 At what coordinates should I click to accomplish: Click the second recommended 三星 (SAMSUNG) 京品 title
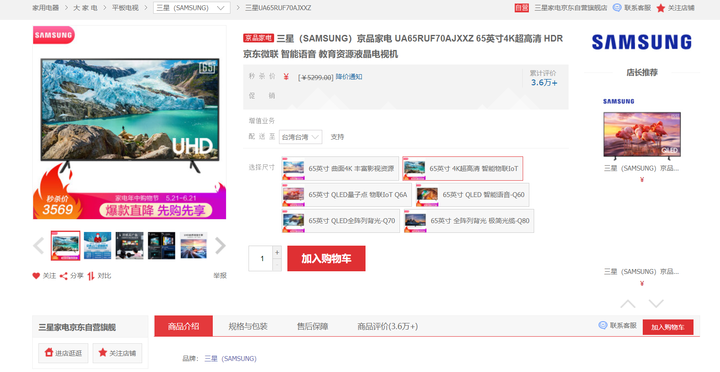tap(641, 272)
